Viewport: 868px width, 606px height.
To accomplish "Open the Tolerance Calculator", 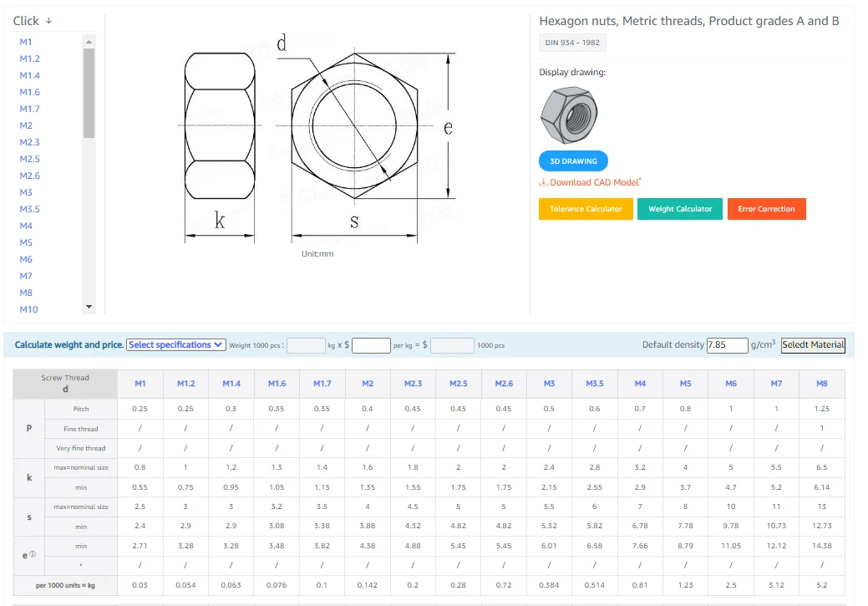I will click(586, 209).
